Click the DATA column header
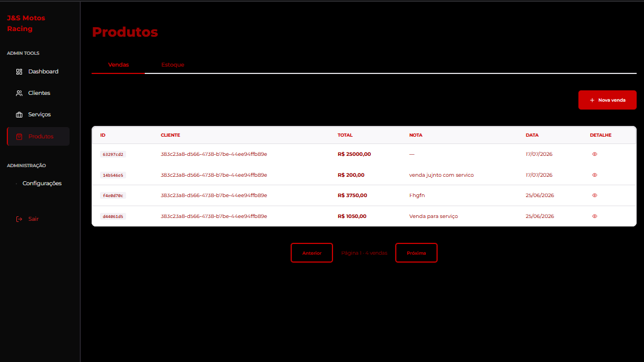Viewport: 644px width, 362px height. pos(532,135)
